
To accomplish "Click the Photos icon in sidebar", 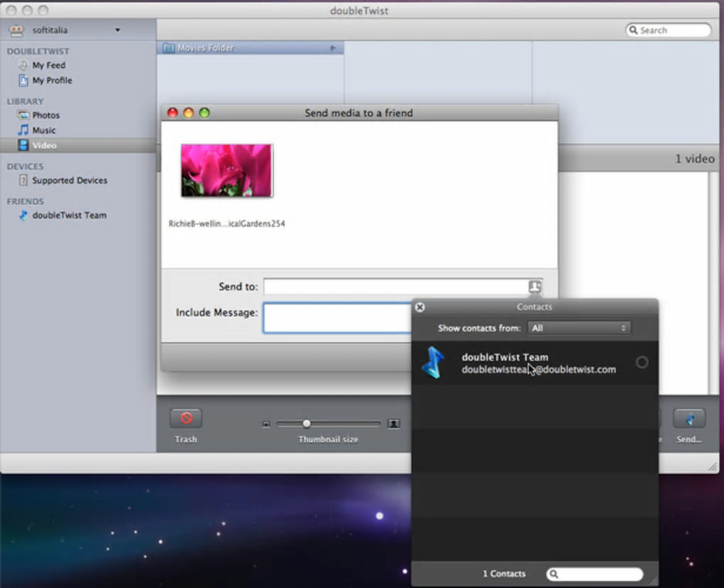I will coord(23,115).
